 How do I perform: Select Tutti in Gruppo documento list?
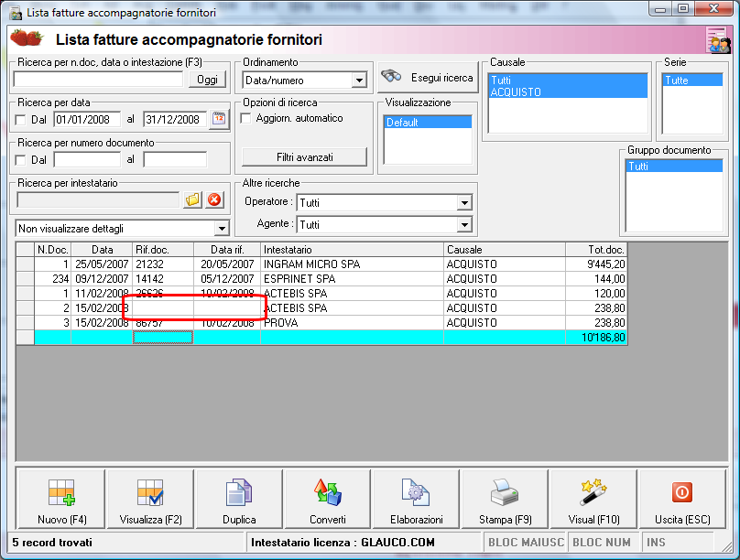click(x=674, y=166)
